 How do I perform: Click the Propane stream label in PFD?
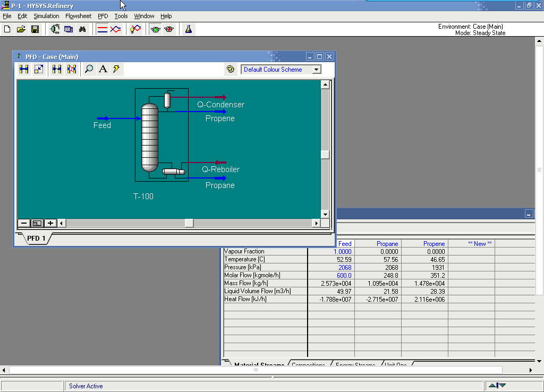coord(220,185)
